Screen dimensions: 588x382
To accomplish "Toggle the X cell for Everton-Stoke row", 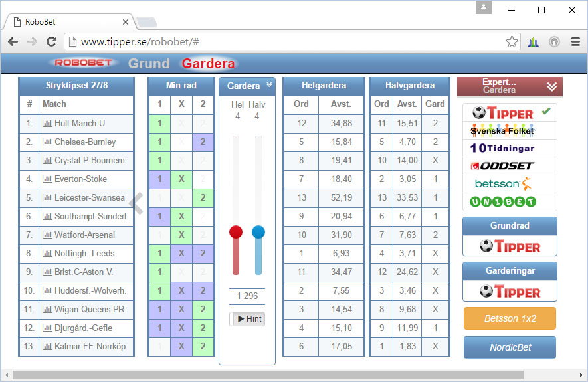I will [181, 179].
